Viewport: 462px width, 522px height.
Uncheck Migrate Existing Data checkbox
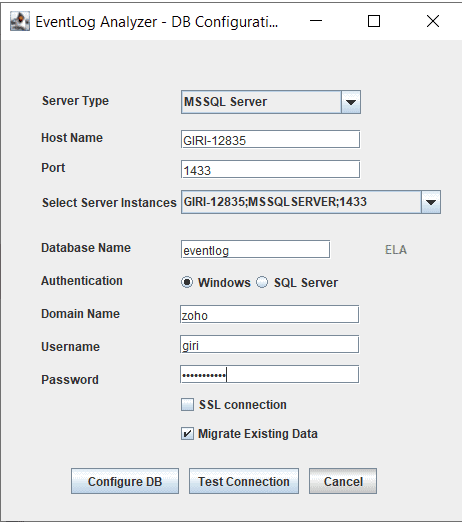click(187, 434)
